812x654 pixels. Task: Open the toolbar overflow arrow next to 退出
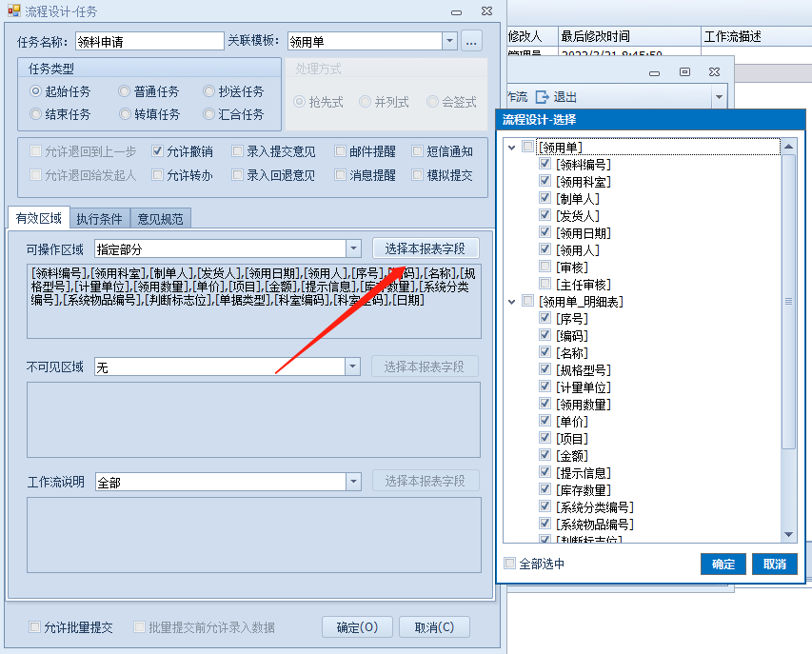718,97
